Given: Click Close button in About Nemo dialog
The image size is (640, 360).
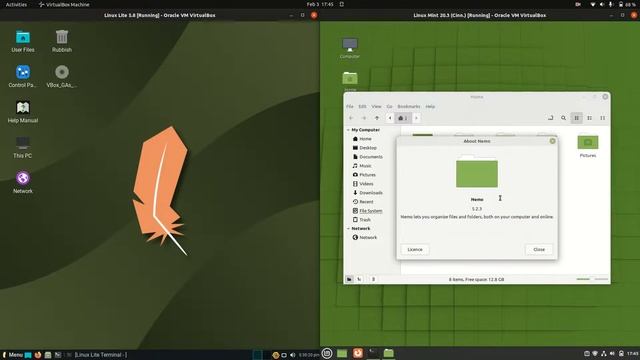Looking at the screenshot, I should coord(539,249).
